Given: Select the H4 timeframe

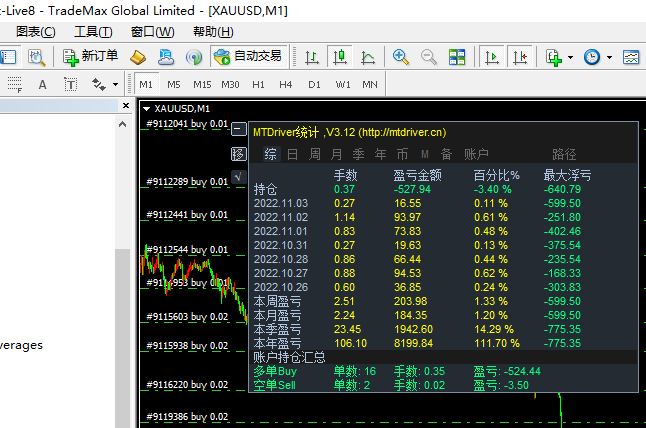Looking at the screenshot, I should (286, 84).
